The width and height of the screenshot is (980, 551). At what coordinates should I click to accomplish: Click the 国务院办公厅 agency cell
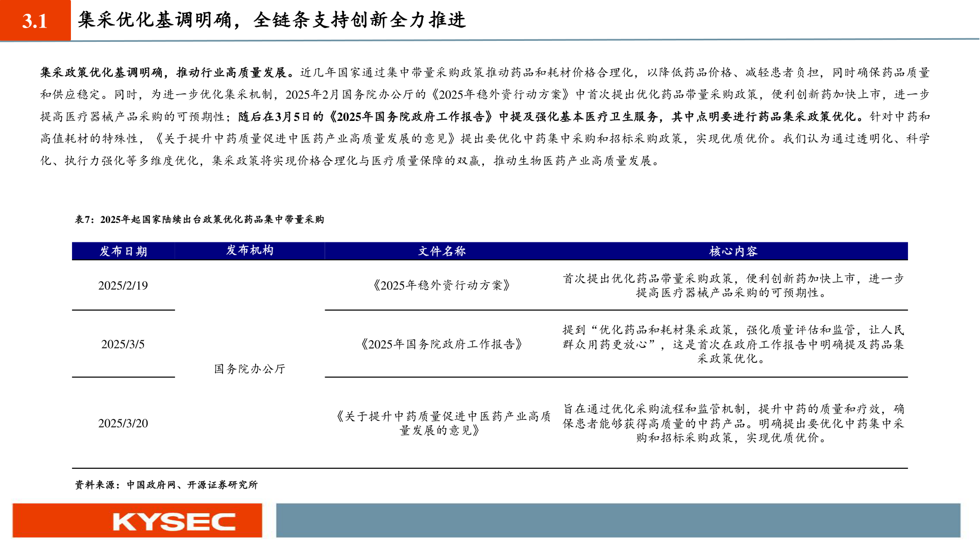tap(250, 369)
